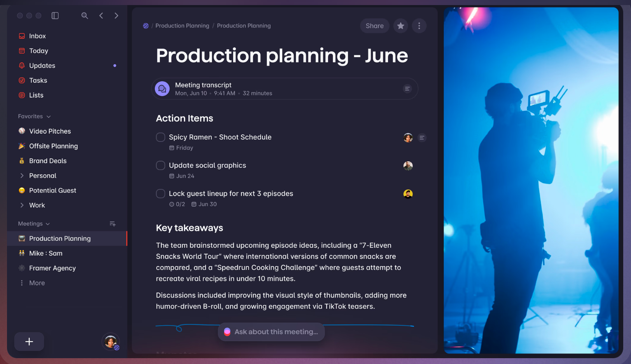Screen dimensions: 631x364
Task: Navigate back with the left arrow
Action: point(101,16)
